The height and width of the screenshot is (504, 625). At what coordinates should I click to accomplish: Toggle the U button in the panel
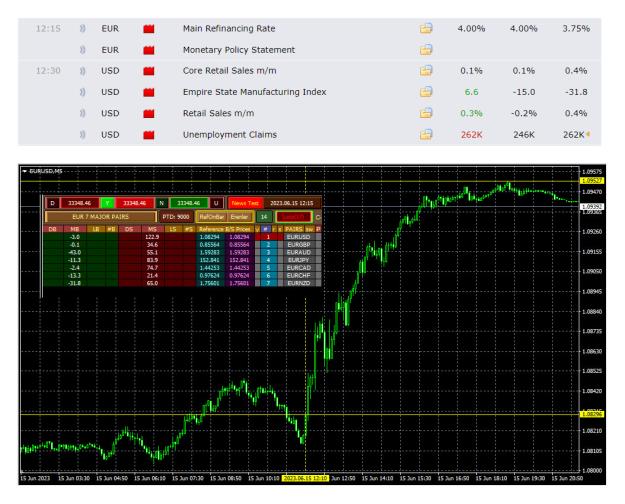coord(216,203)
